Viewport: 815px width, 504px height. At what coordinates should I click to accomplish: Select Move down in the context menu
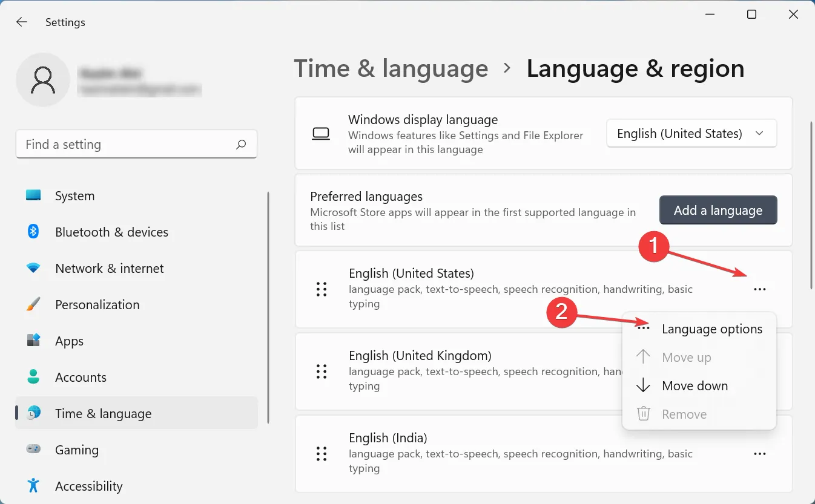tap(695, 386)
